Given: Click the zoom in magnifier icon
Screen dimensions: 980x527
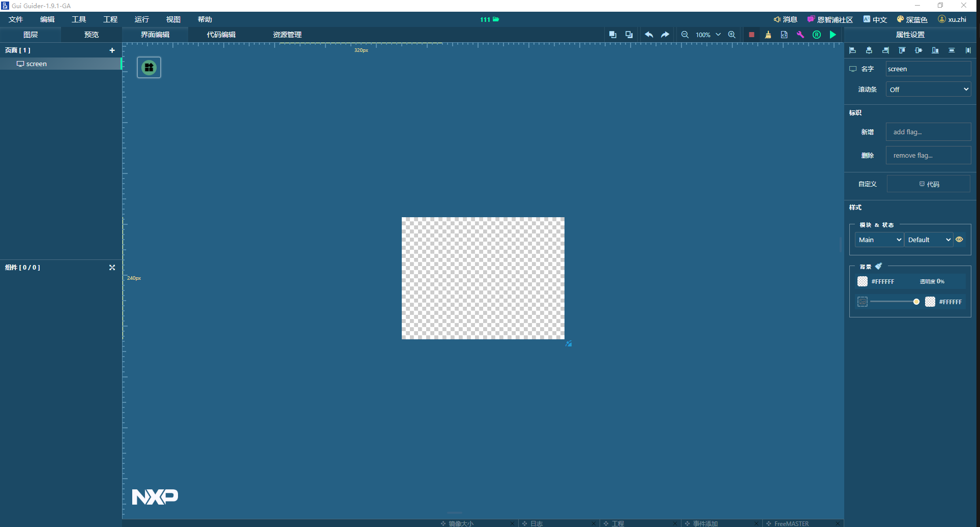Looking at the screenshot, I should (731, 35).
